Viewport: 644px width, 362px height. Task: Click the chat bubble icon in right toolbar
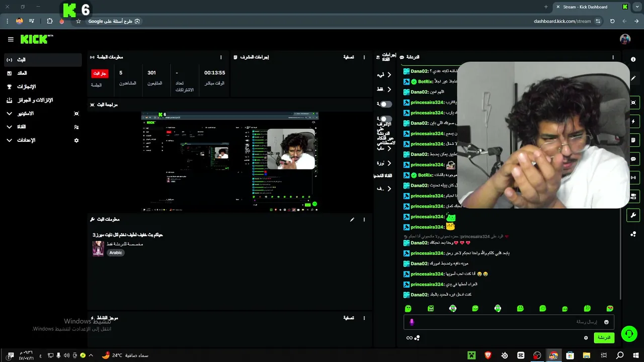click(x=633, y=159)
